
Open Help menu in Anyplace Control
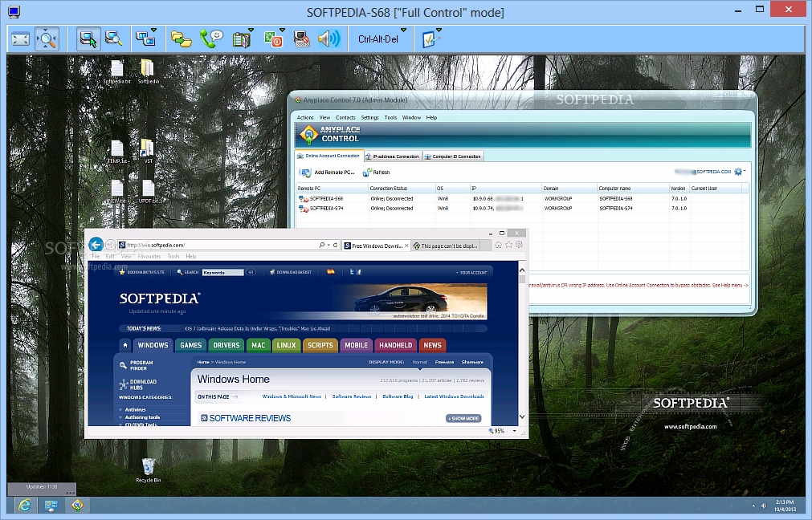click(431, 117)
